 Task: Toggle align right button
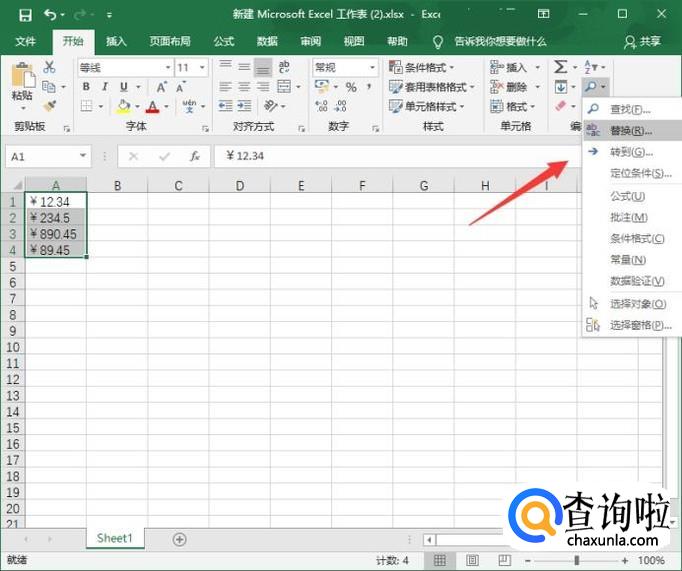pyautogui.click(x=263, y=87)
